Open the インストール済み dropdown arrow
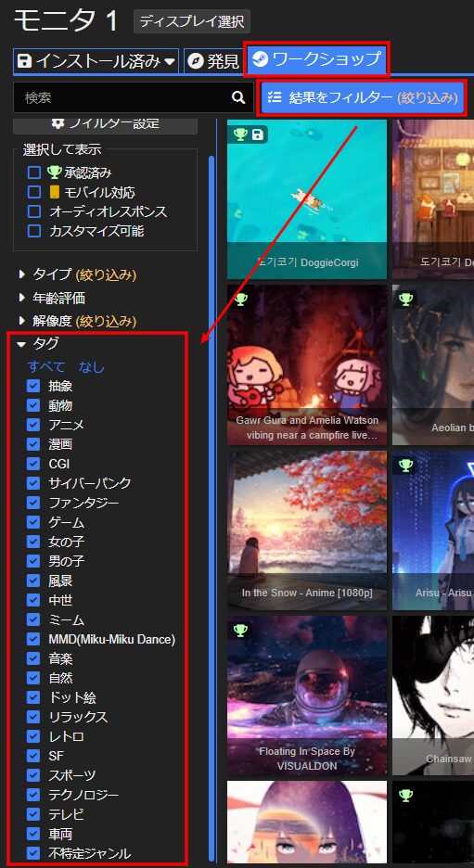 tap(170, 61)
